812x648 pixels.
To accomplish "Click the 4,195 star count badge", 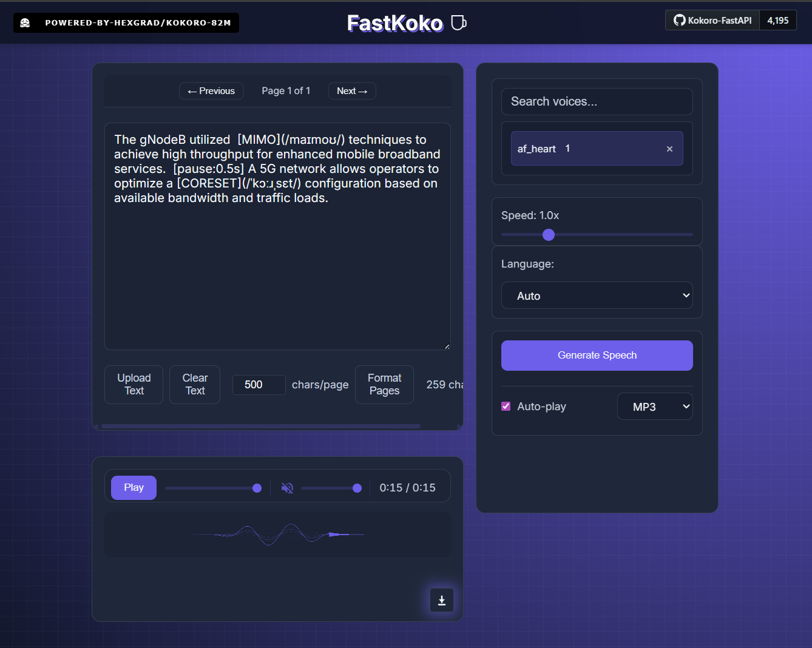I will tap(777, 19).
